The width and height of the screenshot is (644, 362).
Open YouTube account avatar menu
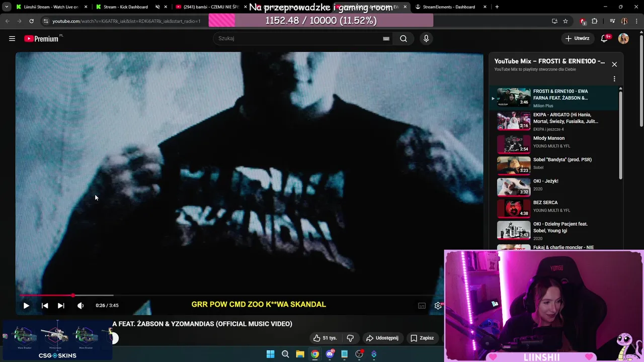(x=623, y=39)
